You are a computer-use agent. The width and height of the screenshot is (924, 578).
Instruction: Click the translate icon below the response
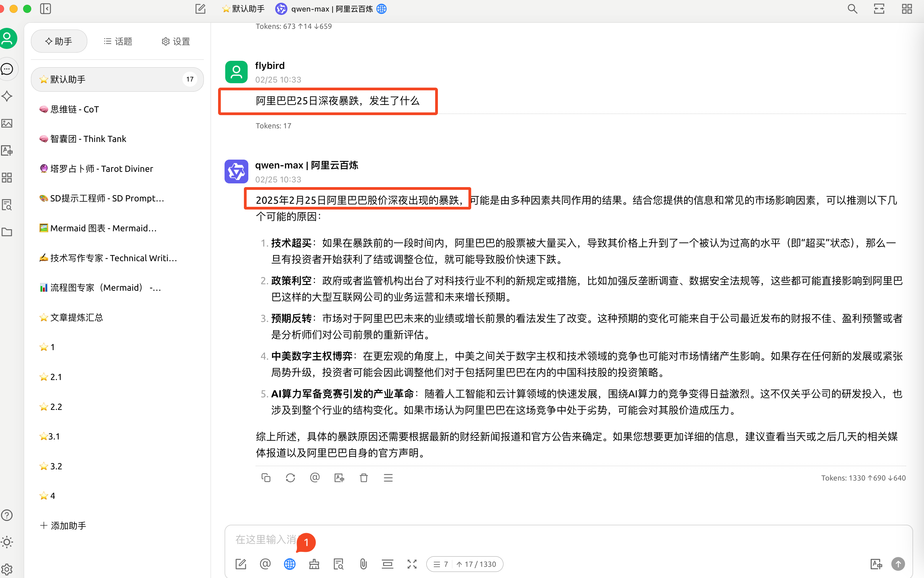click(x=339, y=477)
